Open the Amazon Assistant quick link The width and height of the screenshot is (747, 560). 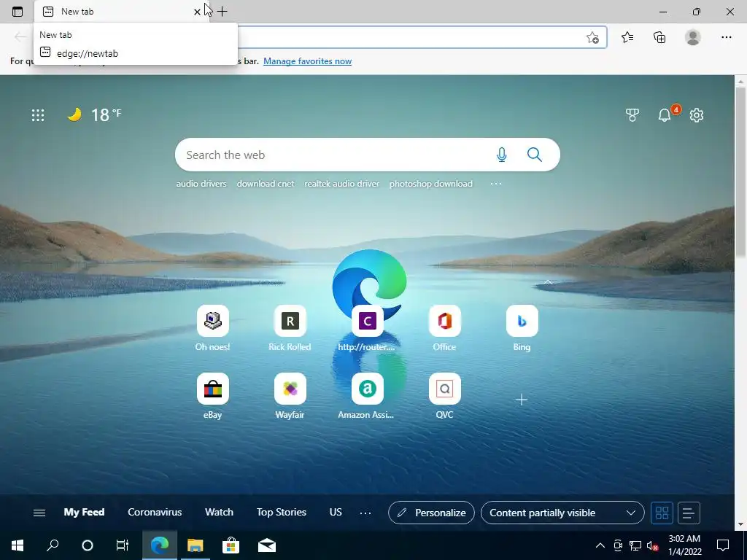pyautogui.click(x=367, y=396)
